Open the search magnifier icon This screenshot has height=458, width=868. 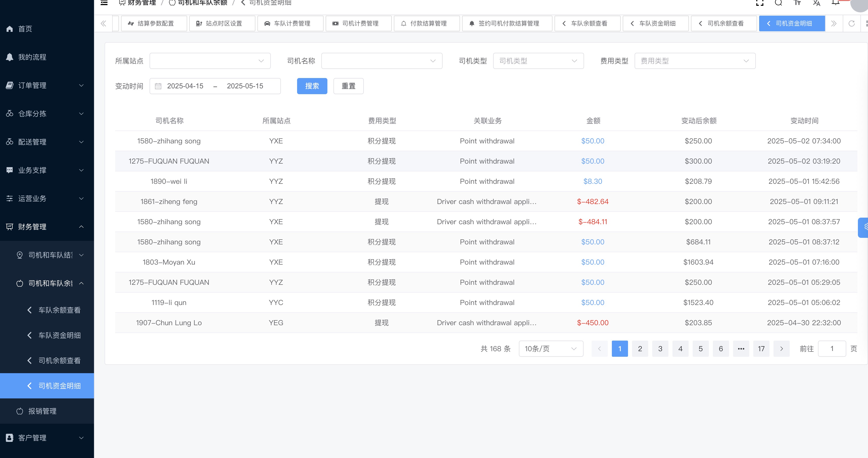pos(778,3)
